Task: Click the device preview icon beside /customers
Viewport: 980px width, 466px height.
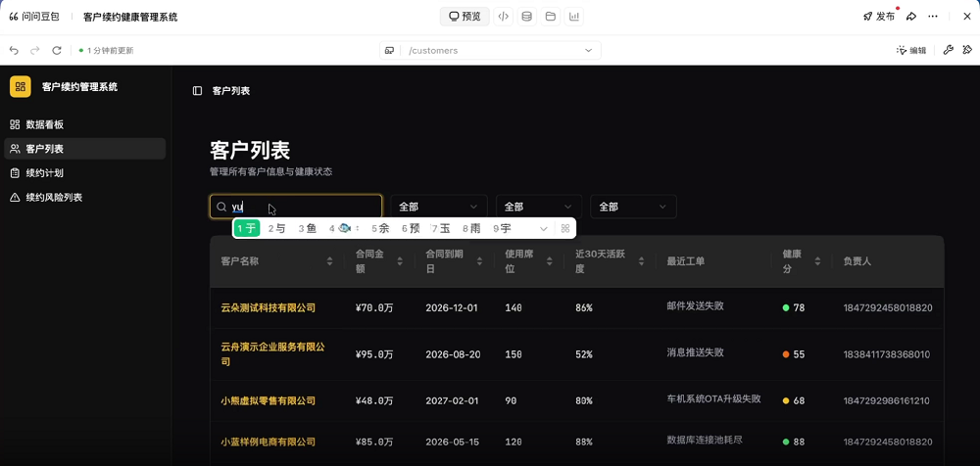Action: 389,51
